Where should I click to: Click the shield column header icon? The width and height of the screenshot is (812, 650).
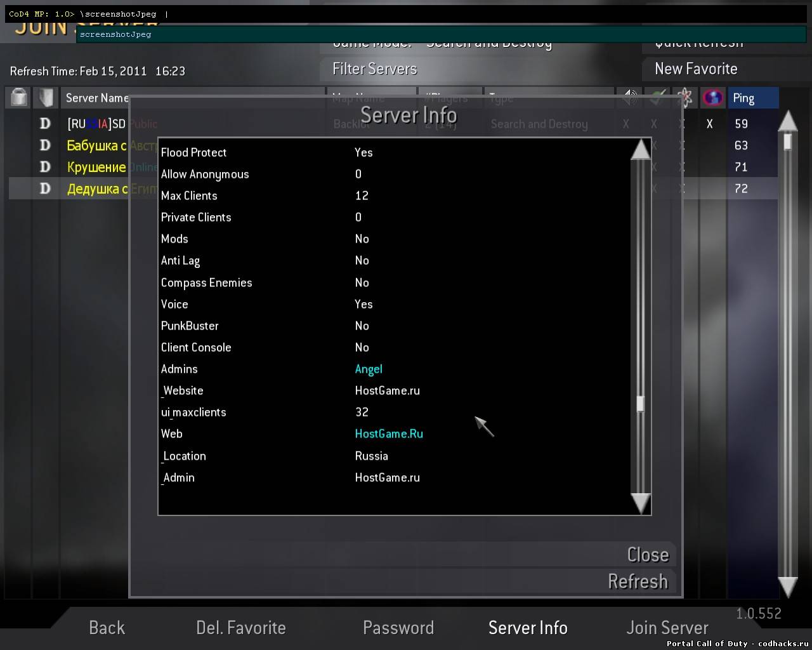(x=46, y=98)
